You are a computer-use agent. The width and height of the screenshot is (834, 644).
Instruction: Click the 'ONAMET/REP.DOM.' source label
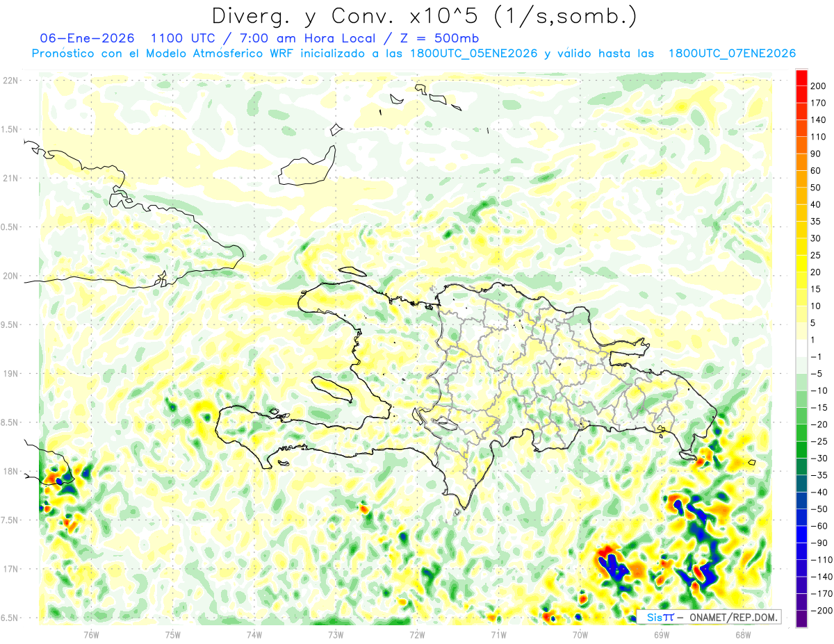pyautogui.click(x=733, y=617)
